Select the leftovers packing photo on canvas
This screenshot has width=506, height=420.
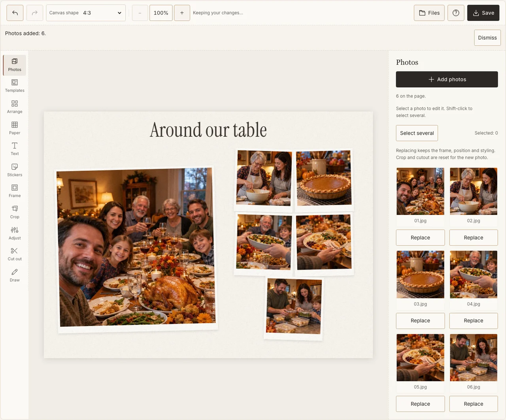click(x=294, y=308)
